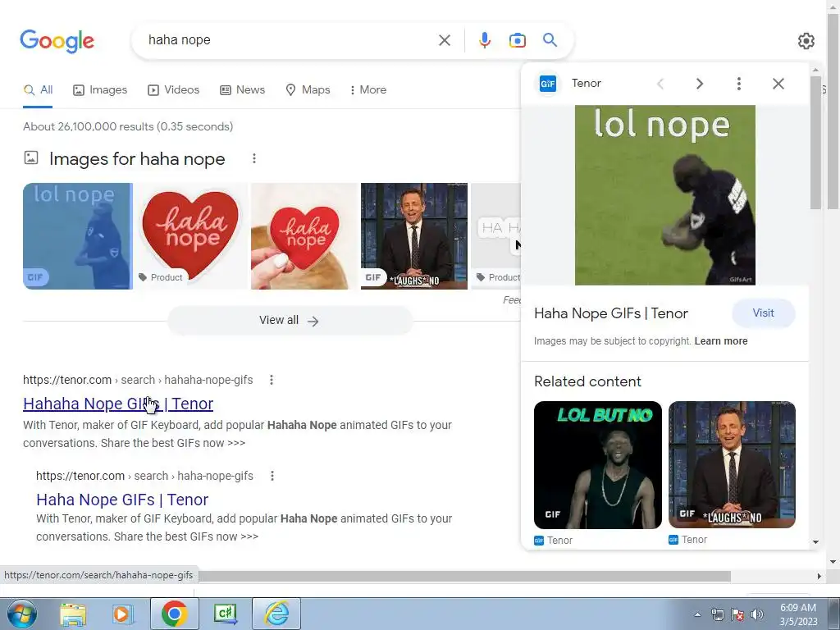Open large lol nope preview image
This screenshot has width=840, height=630.
click(x=664, y=195)
